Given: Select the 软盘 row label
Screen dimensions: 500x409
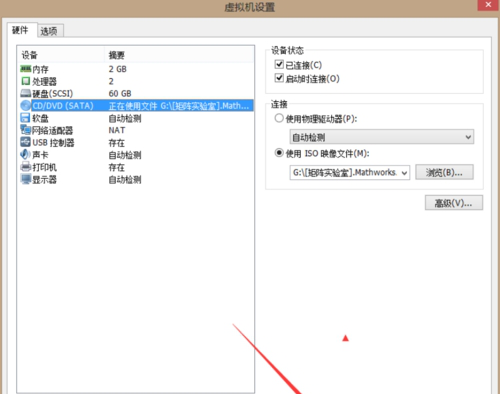Looking at the screenshot, I should point(40,118).
